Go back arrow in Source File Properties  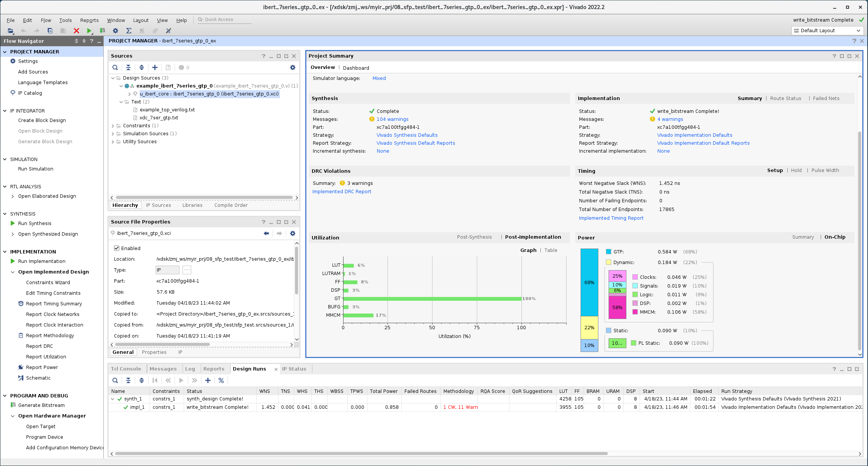(266, 233)
